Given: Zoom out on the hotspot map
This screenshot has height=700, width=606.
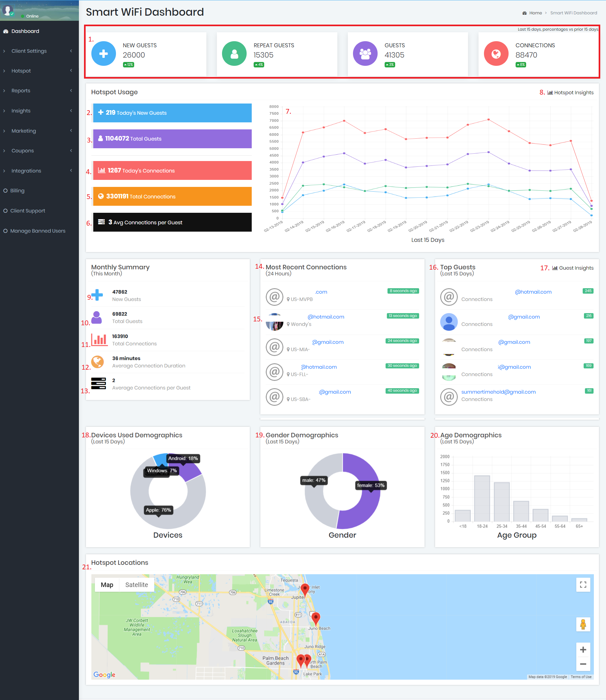Looking at the screenshot, I should (583, 664).
